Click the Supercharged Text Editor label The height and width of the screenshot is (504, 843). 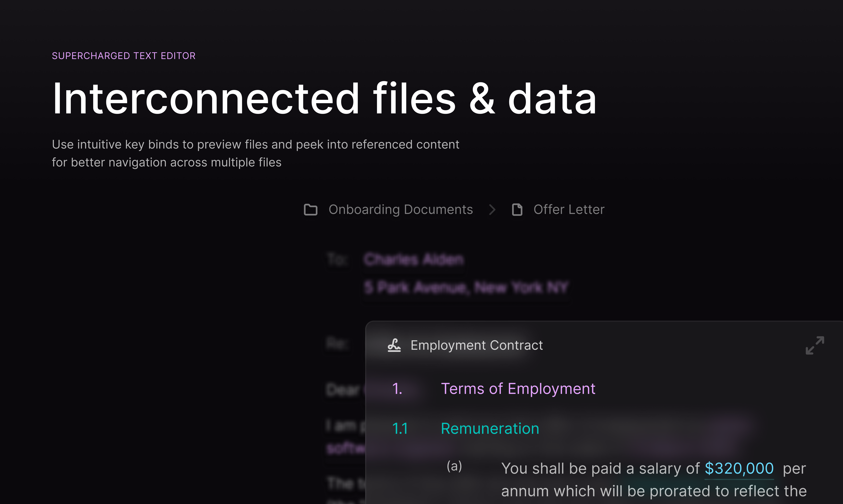coord(124,56)
